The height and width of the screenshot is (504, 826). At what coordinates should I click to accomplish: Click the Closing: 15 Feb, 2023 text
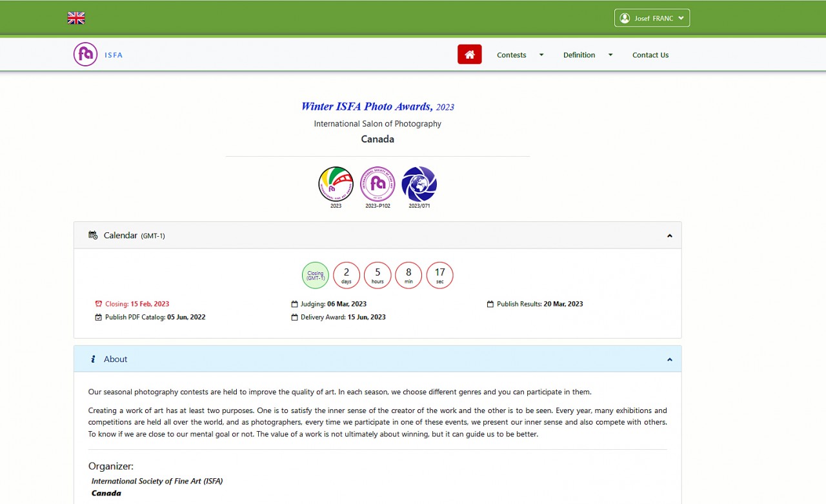[137, 304]
